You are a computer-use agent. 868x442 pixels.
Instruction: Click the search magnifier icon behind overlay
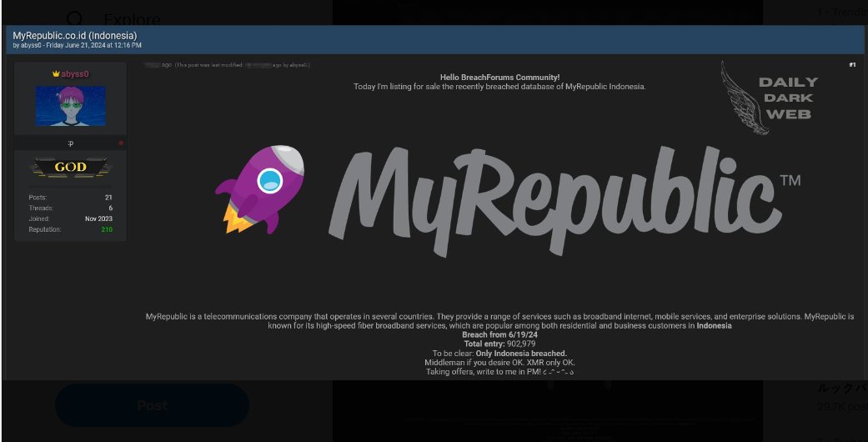click(75, 18)
